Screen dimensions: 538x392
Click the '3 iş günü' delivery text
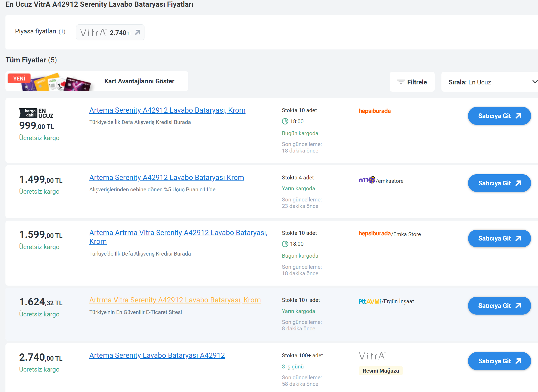(x=293, y=366)
